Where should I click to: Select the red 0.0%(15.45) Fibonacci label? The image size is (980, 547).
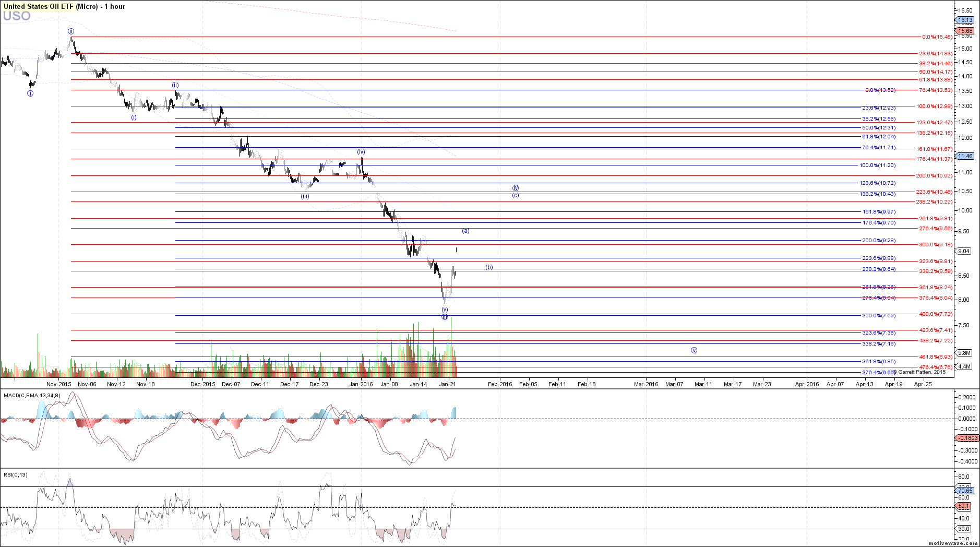(x=937, y=37)
